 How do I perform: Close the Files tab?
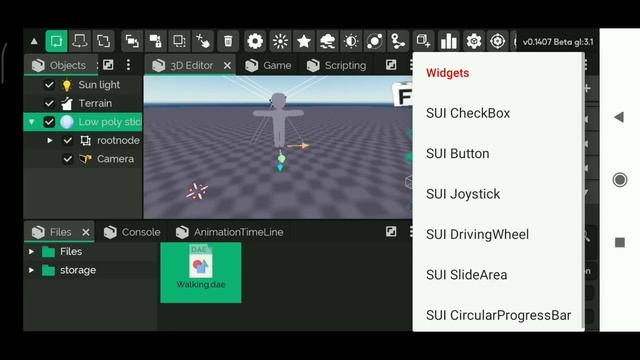86,232
